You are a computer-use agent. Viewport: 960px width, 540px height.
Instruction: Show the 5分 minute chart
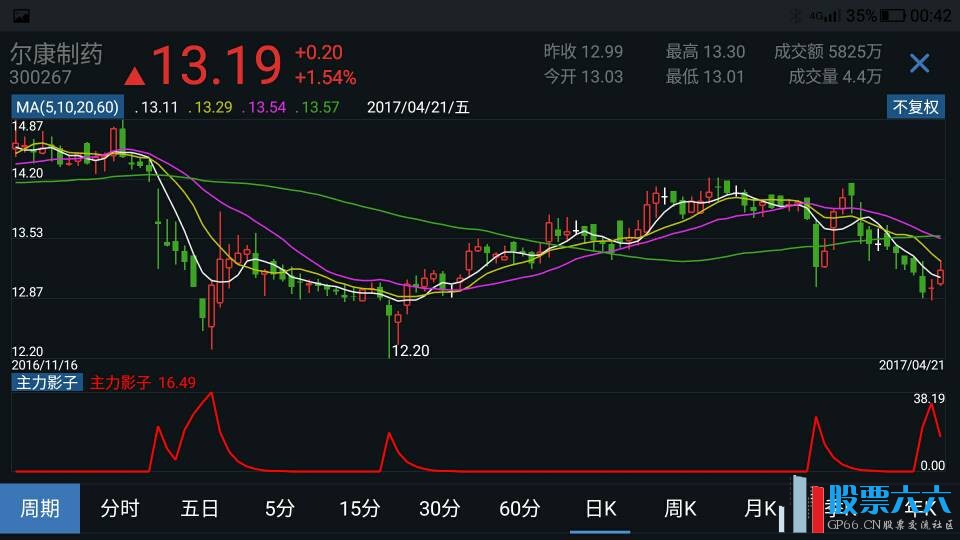coord(280,509)
